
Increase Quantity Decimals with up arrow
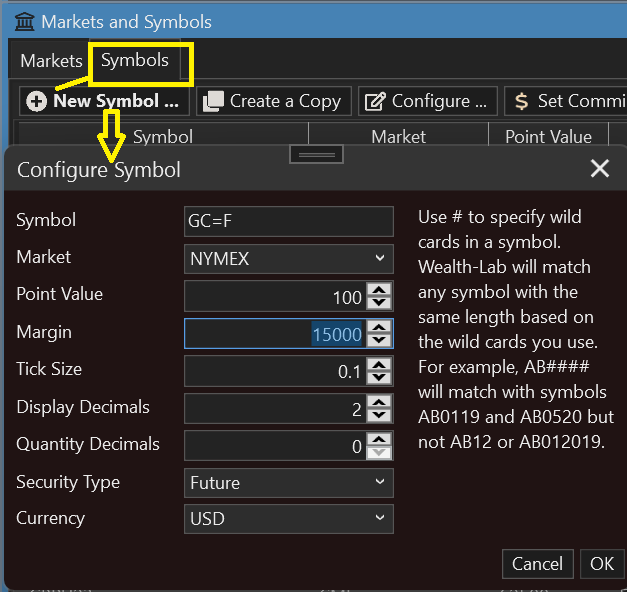pyautogui.click(x=379, y=439)
